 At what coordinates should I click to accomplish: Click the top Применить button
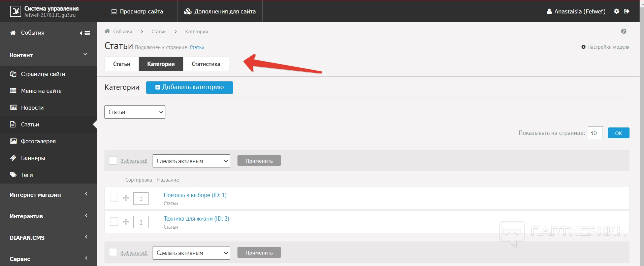click(259, 161)
